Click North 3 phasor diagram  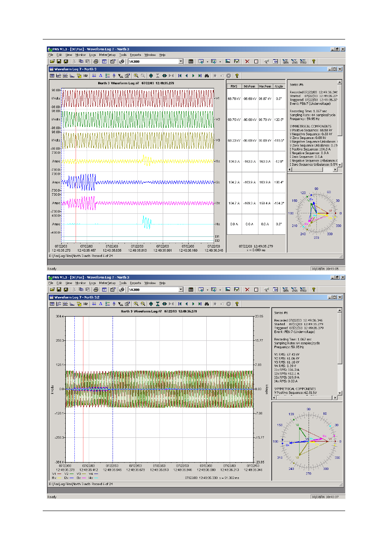(316, 213)
